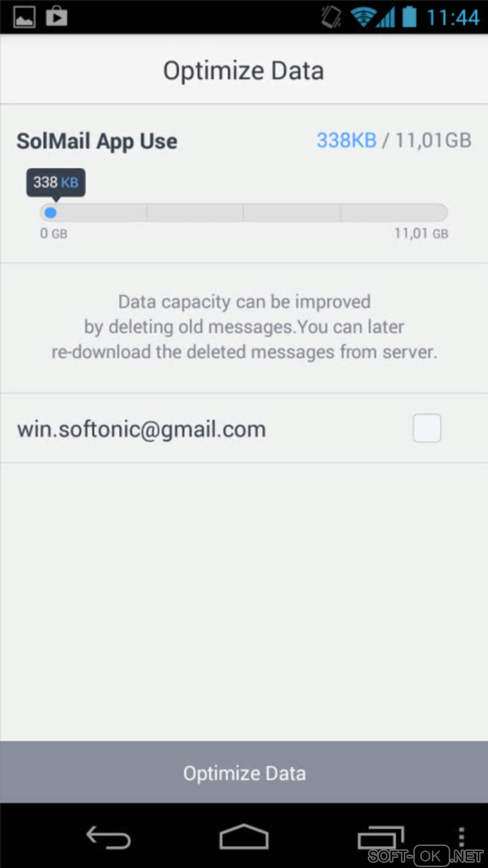Tap the Android home navigation button
The height and width of the screenshot is (868, 488).
(244, 836)
